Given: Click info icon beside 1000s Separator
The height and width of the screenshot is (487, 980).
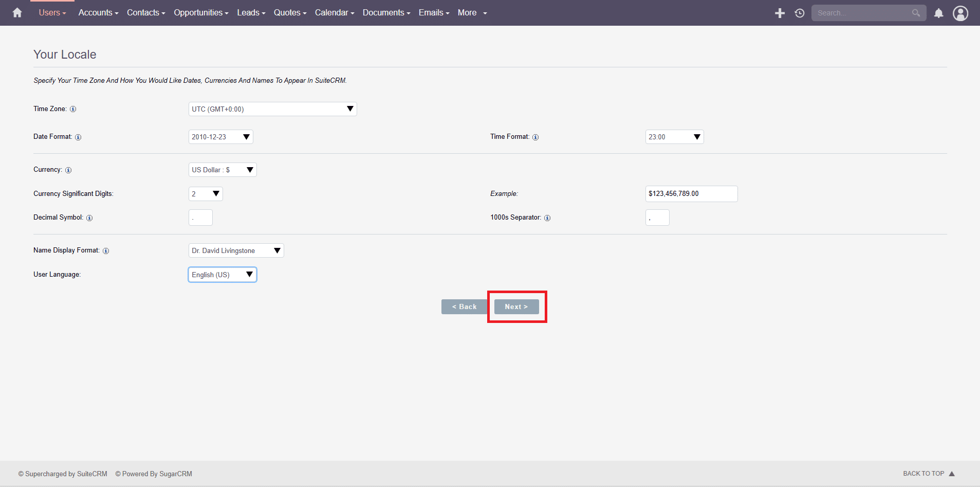Looking at the screenshot, I should tap(547, 218).
